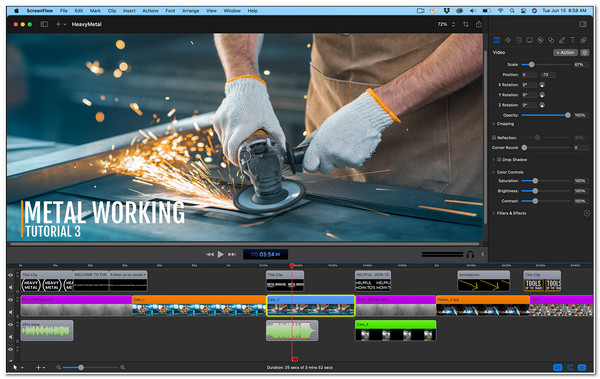
Task: Click the + Action button
Action: tap(565, 52)
